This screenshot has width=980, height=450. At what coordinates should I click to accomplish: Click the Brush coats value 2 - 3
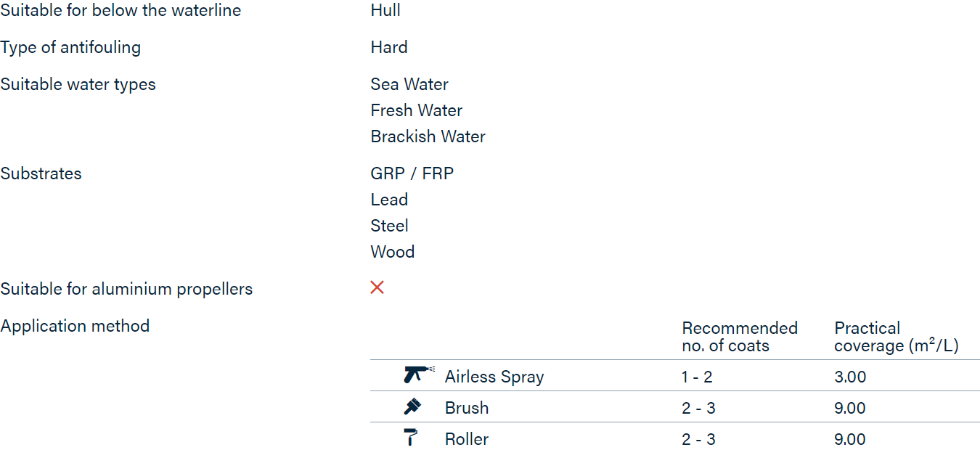[698, 408]
